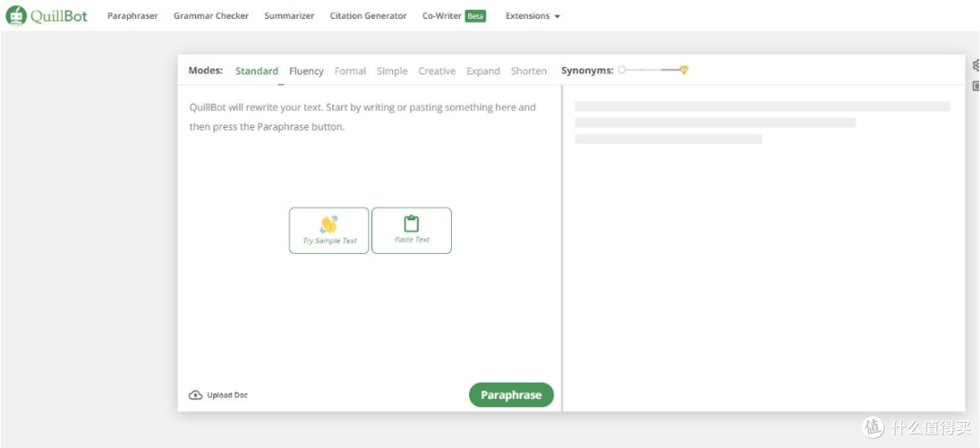
Task: Click the document icon below the gear
Action: [x=976, y=86]
